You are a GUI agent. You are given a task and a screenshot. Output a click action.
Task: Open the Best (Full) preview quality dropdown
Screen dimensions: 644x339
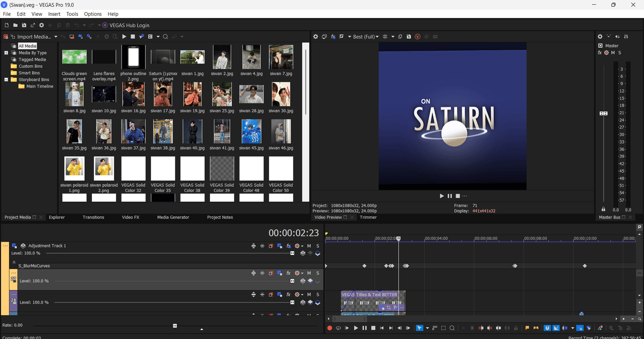coord(365,37)
